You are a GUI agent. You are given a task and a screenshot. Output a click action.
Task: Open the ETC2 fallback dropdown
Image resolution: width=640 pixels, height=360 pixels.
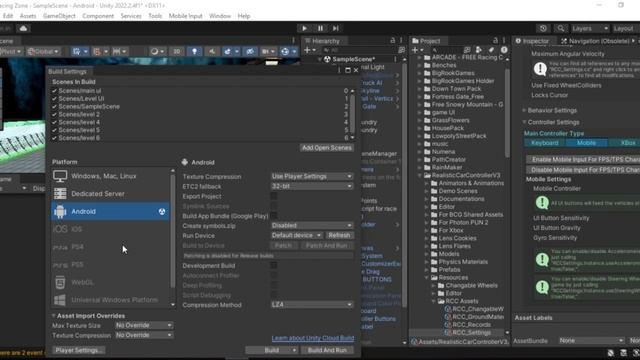click(312, 186)
